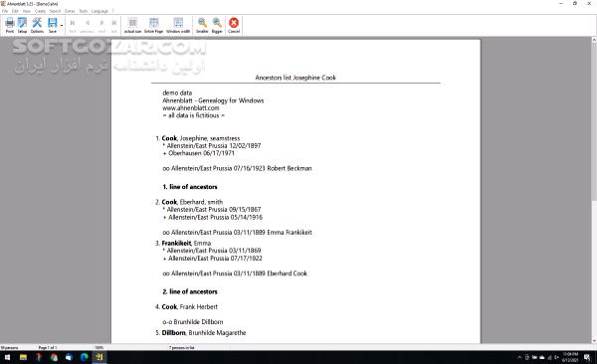Click the '7 persons in list' status entry

[x=182, y=348]
